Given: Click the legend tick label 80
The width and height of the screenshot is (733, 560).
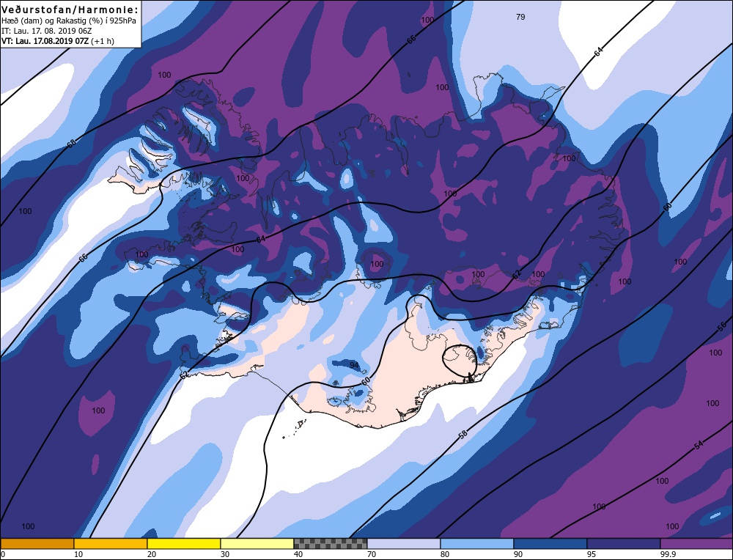Looking at the screenshot, I should [445, 554].
